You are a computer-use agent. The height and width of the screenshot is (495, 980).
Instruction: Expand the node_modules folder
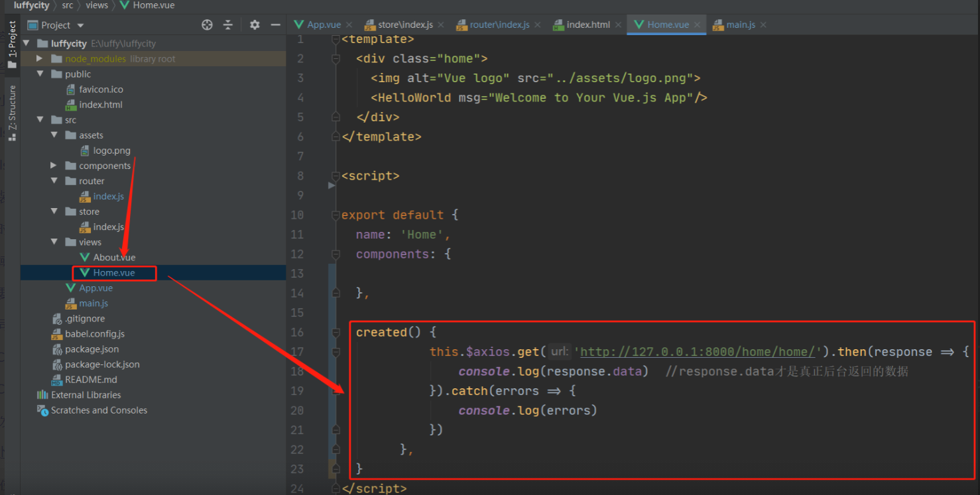coord(40,59)
